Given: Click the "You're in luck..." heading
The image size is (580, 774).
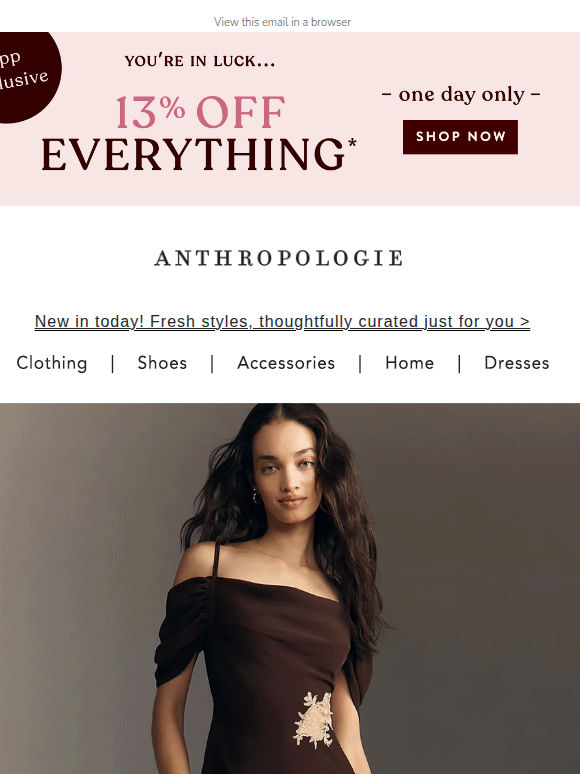Looking at the screenshot, I should click(x=200, y=61).
